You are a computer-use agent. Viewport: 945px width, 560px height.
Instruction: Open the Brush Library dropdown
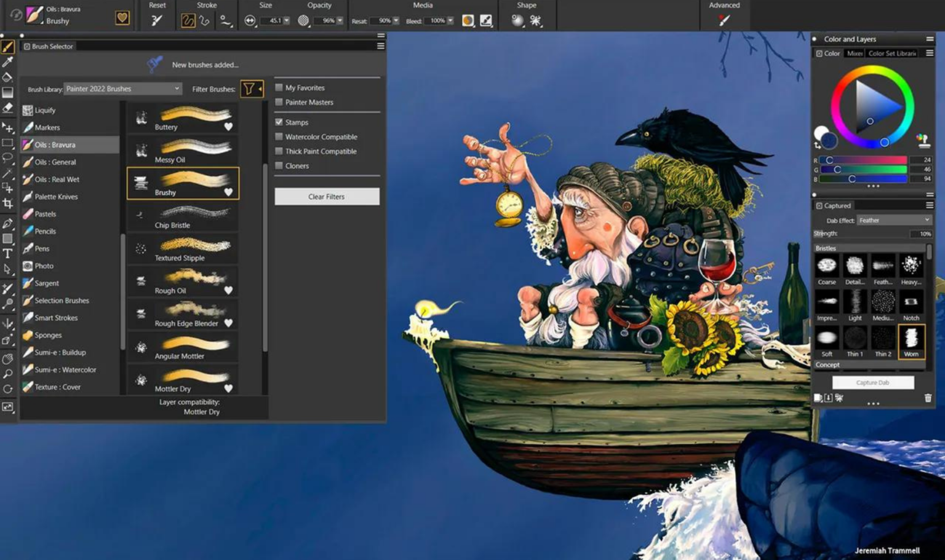(x=122, y=89)
